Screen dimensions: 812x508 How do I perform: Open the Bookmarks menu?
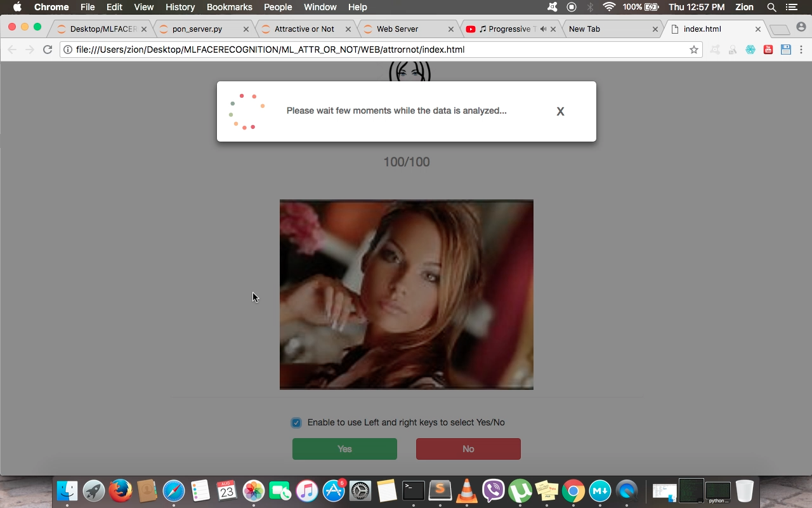tap(229, 7)
